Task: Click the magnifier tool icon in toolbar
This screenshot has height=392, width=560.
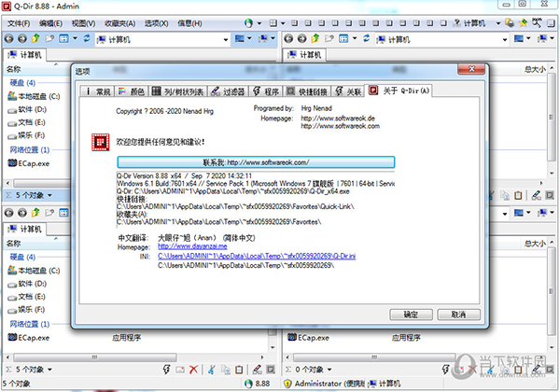Action: [x=537, y=22]
